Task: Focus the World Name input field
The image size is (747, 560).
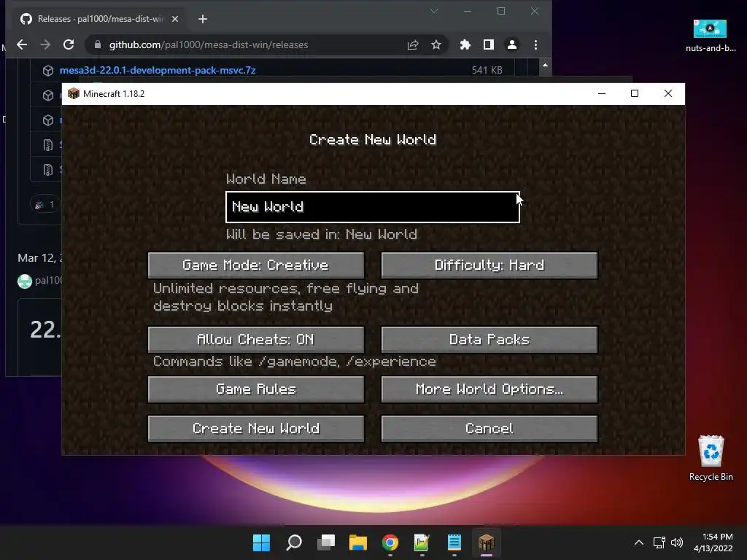Action: coord(373,207)
